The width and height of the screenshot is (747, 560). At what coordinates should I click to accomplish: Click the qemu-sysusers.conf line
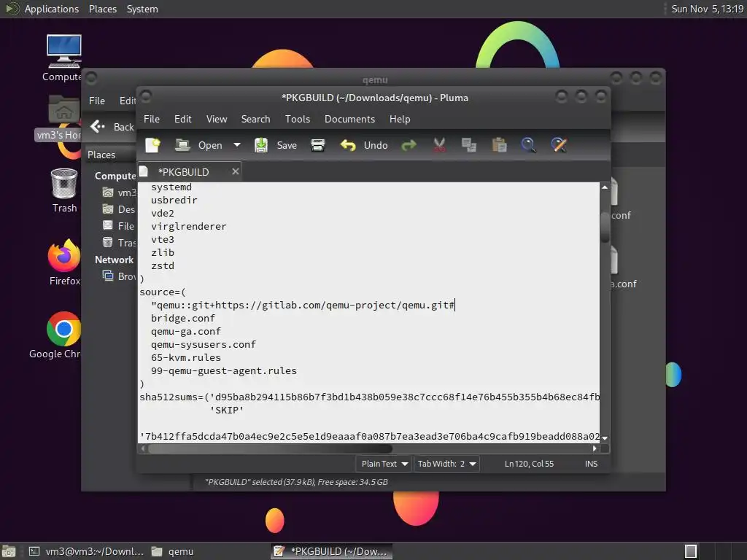click(204, 344)
